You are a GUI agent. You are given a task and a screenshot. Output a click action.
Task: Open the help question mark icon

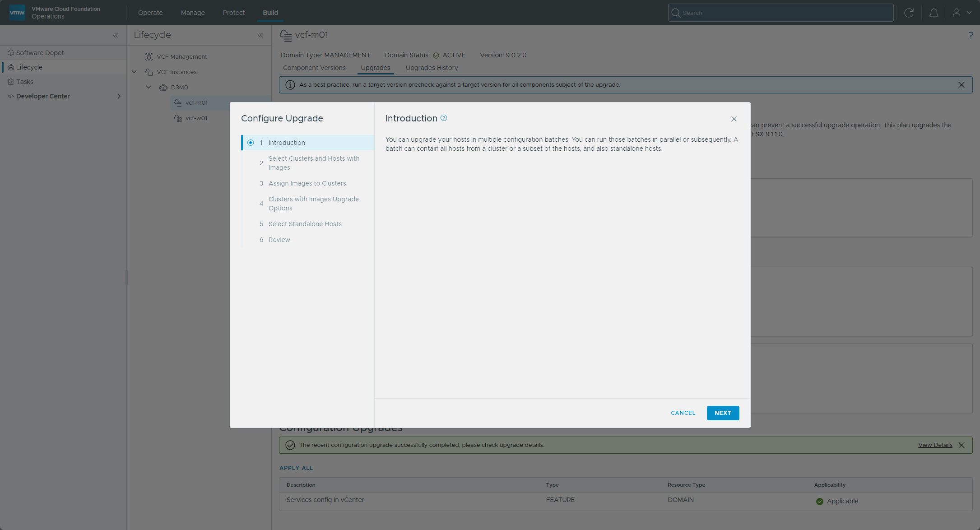(971, 35)
